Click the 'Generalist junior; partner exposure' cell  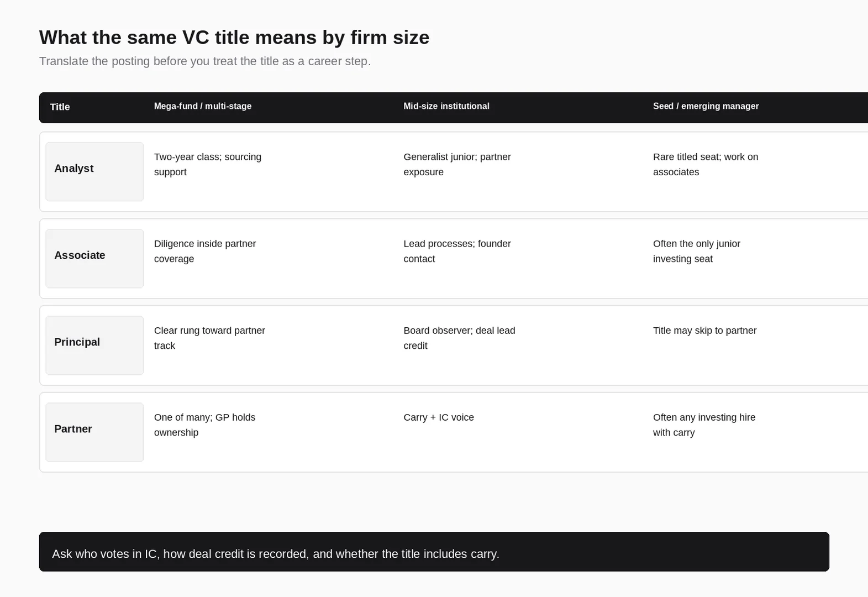click(x=457, y=164)
